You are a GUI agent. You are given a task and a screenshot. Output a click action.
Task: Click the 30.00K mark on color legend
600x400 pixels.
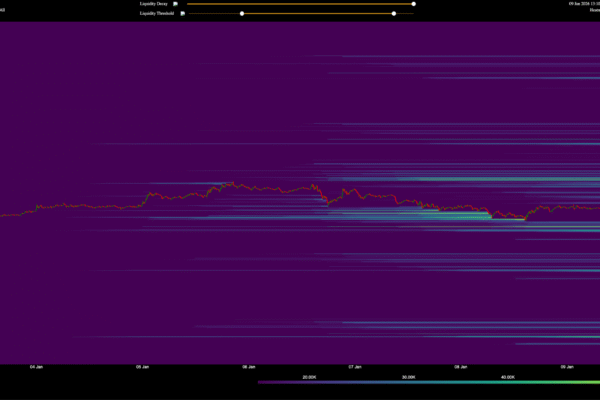[408, 377]
